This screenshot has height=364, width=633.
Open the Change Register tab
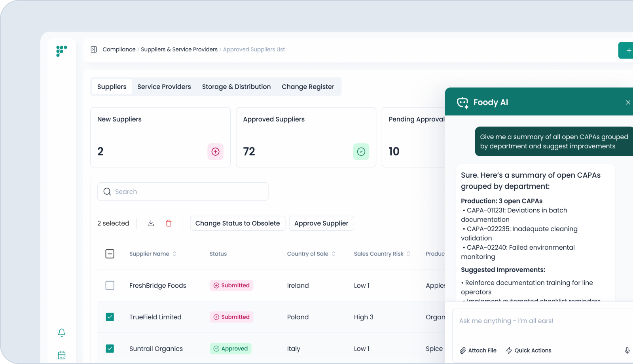[x=308, y=87]
